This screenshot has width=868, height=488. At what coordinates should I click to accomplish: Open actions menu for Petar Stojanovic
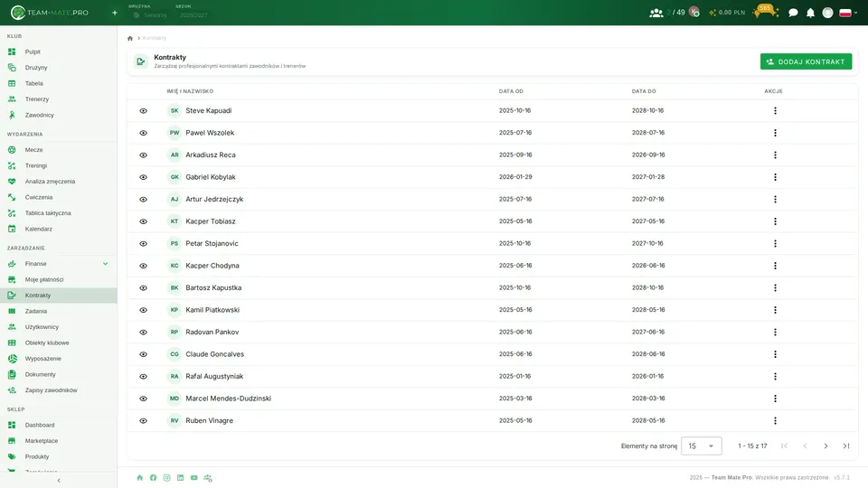pyautogui.click(x=775, y=243)
